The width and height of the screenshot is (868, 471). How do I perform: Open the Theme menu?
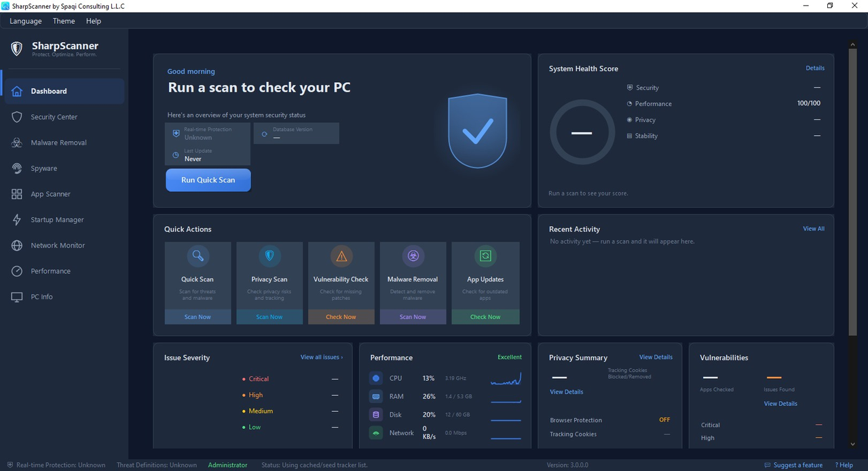click(64, 21)
